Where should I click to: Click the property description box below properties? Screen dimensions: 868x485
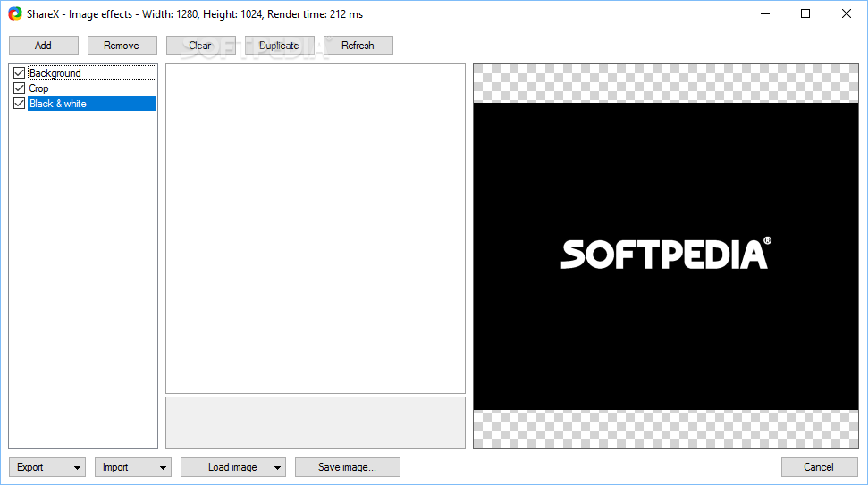pyautogui.click(x=316, y=423)
